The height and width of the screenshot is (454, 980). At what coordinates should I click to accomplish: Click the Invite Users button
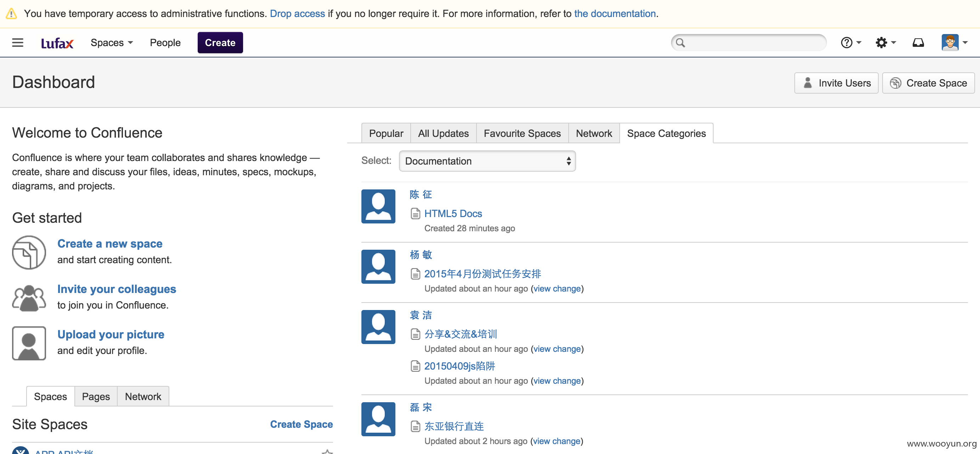point(836,83)
